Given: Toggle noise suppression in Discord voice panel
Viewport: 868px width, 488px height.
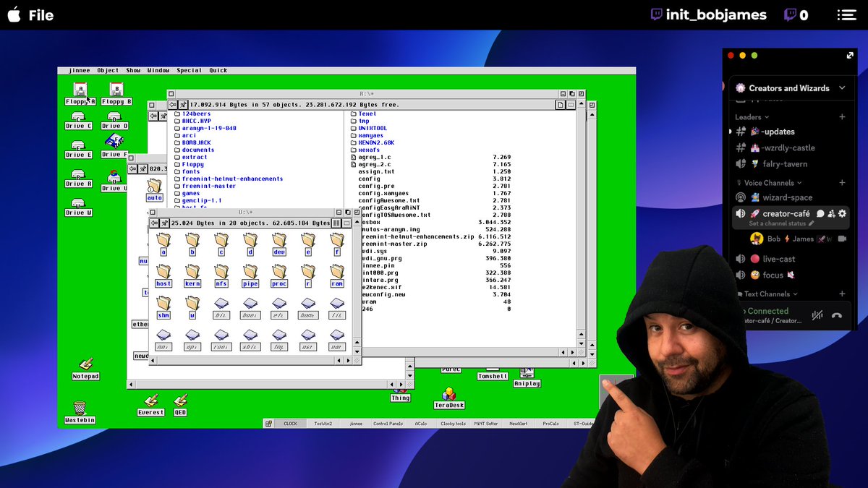Looking at the screenshot, I should pos(817,315).
